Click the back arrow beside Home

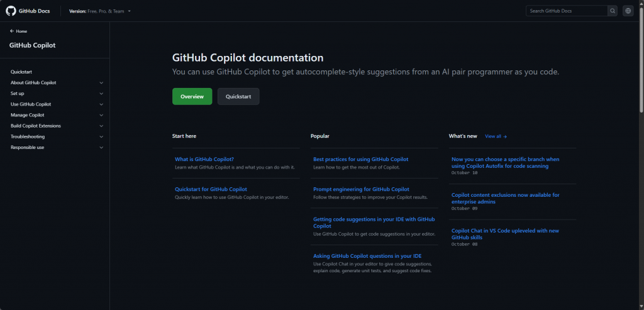coord(12,31)
